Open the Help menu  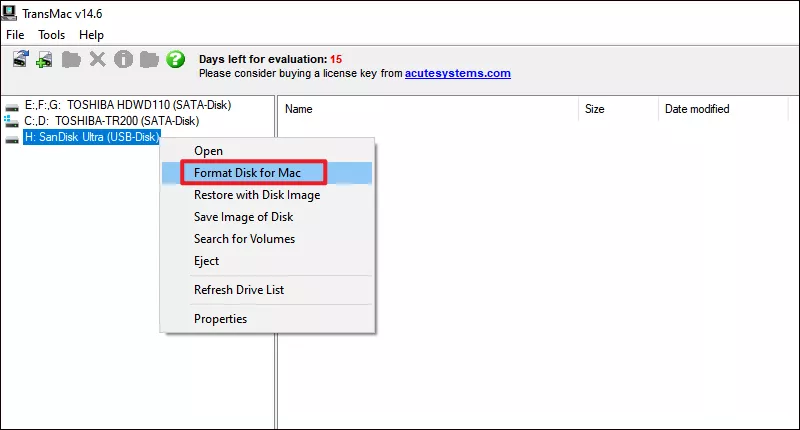91,35
